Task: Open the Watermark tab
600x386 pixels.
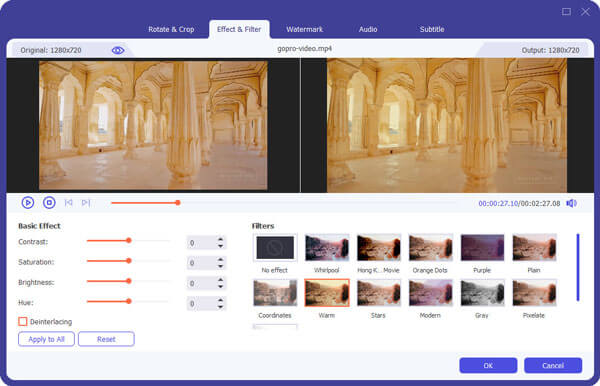Action: point(305,29)
